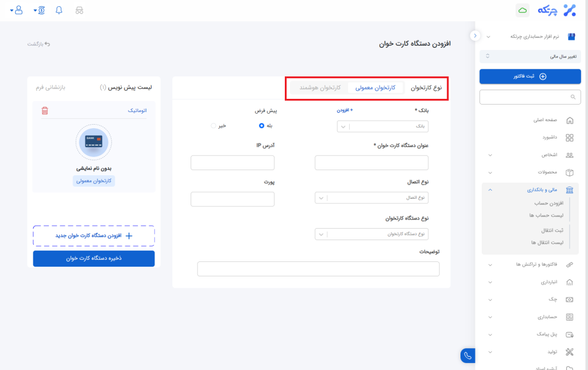Click the بازگشت back link
The width and height of the screenshot is (588, 370).
coord(39,44)
